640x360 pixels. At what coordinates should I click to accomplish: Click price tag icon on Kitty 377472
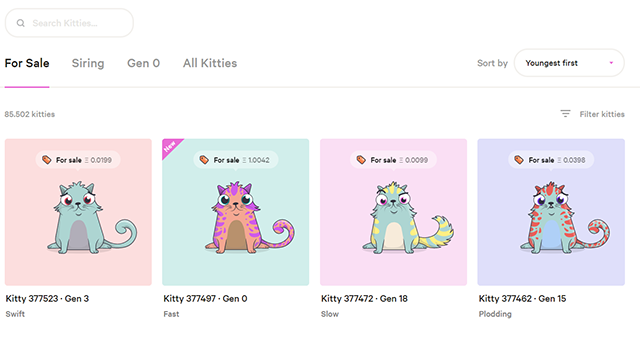(361, 160)
